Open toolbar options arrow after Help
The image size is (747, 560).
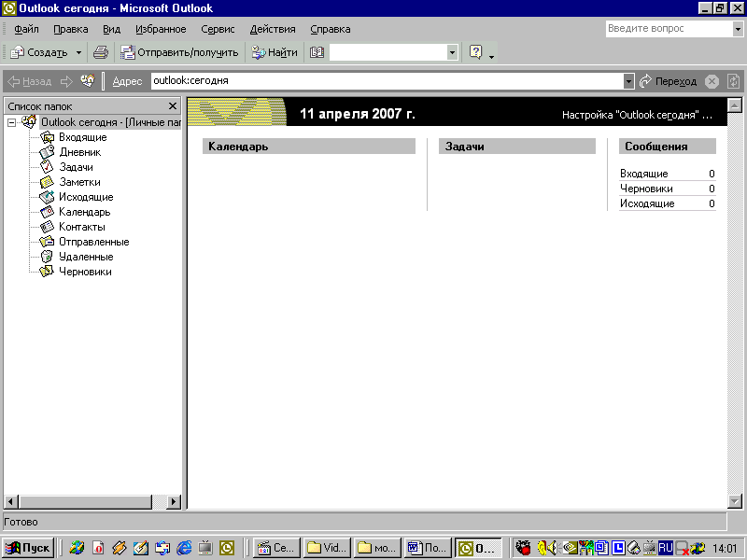tap(492, 55)
